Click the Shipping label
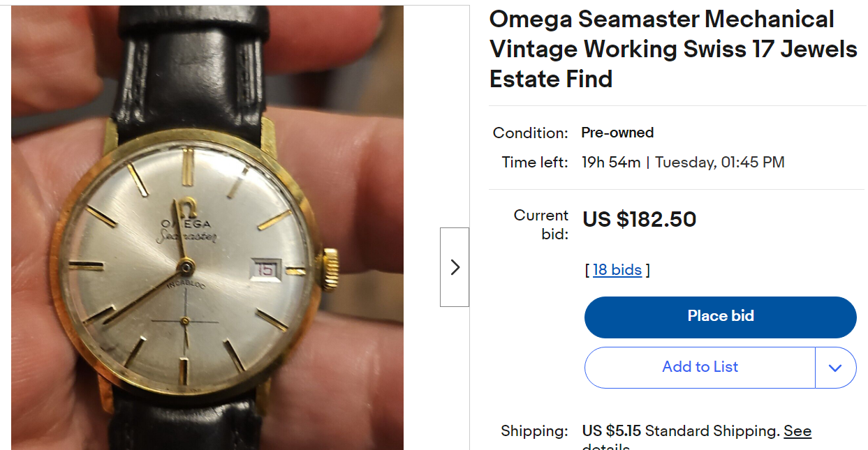868x450 pixels. click(534, 431)
